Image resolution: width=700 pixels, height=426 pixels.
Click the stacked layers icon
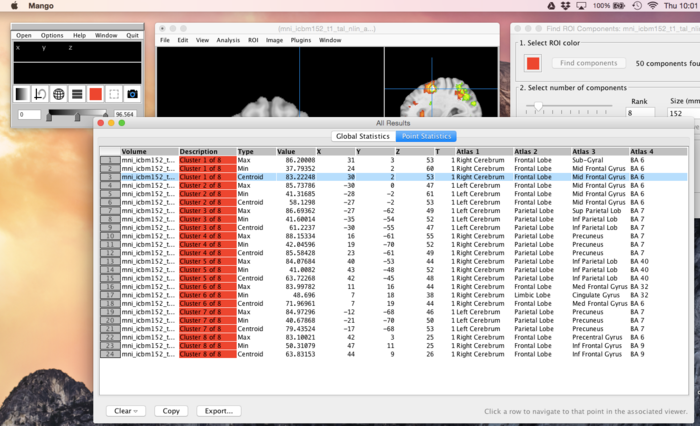77,94
